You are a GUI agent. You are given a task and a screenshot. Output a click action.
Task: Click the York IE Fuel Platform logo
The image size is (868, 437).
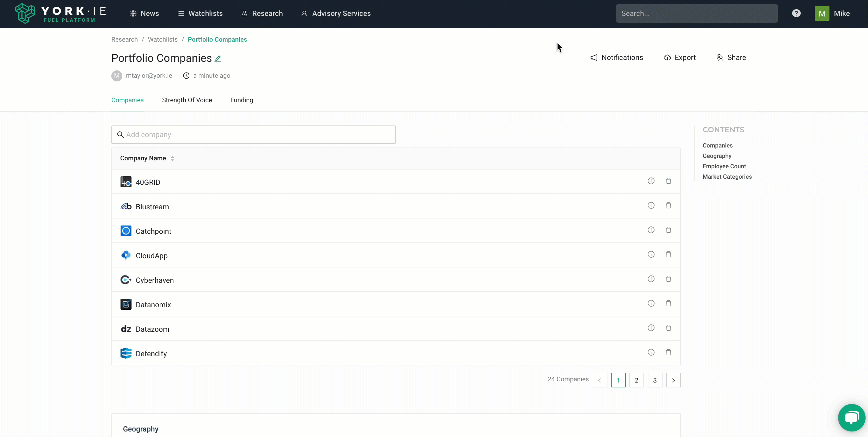coord(61,13)
